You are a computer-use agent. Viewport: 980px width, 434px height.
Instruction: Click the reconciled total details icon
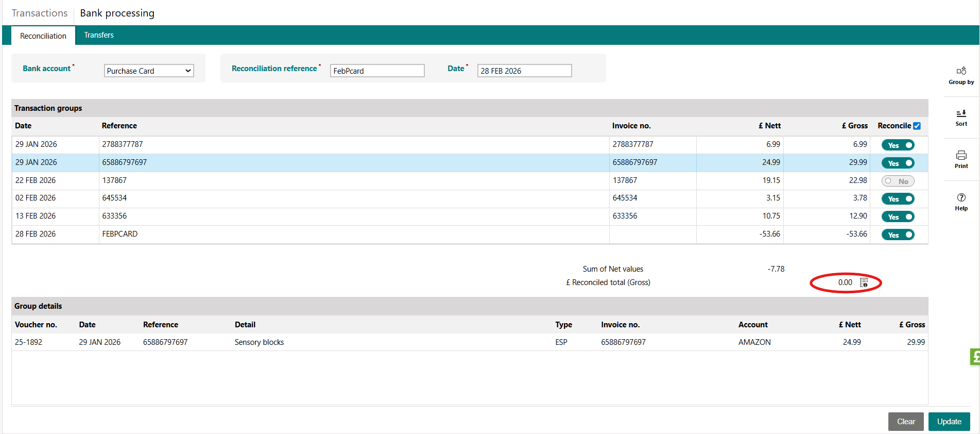point(864,282)
